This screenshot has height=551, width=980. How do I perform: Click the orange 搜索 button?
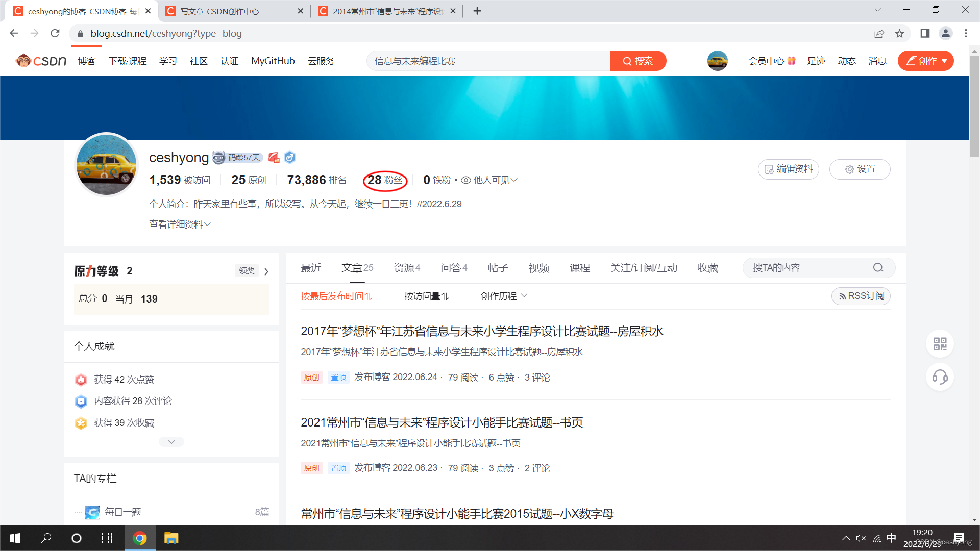[638, 61]
